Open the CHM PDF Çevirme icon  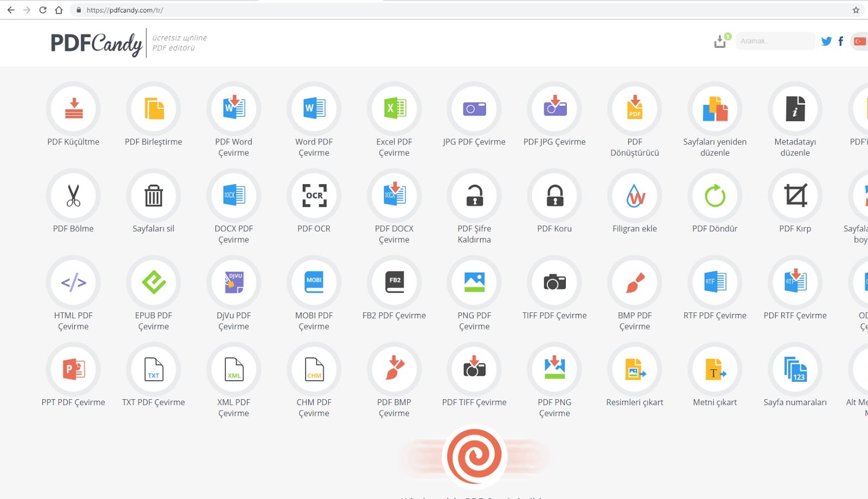tap(314, 369)
